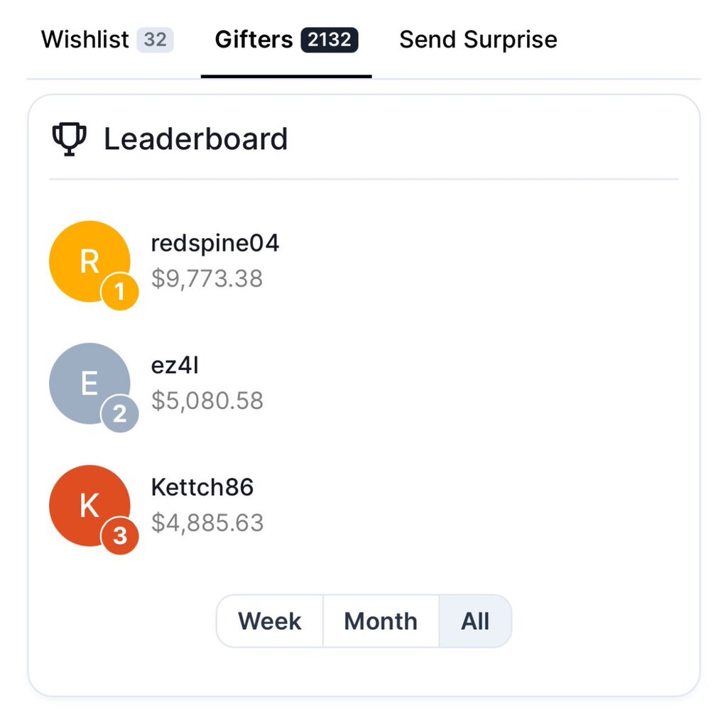Click ez4l's gray E avatar
This screenshot has height=710, width=728.
89,383
